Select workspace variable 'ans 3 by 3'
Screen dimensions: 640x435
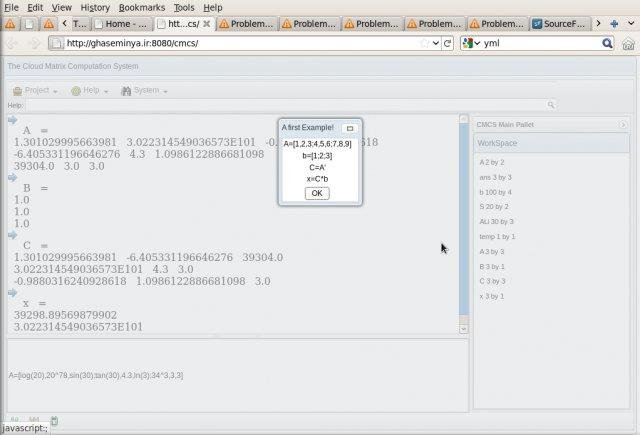(496, 178)
